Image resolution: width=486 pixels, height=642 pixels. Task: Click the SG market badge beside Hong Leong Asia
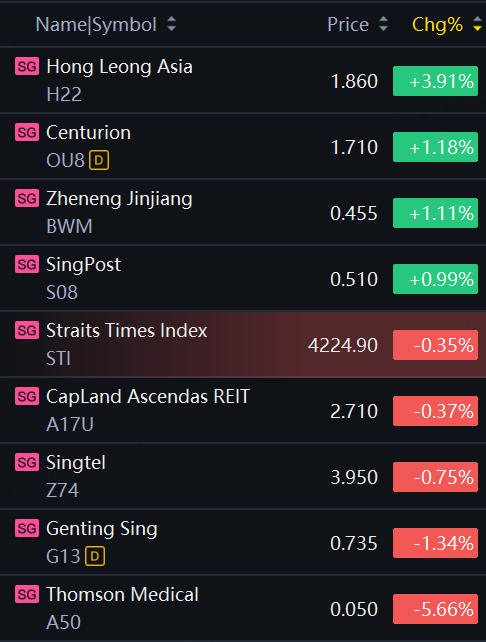27,66
